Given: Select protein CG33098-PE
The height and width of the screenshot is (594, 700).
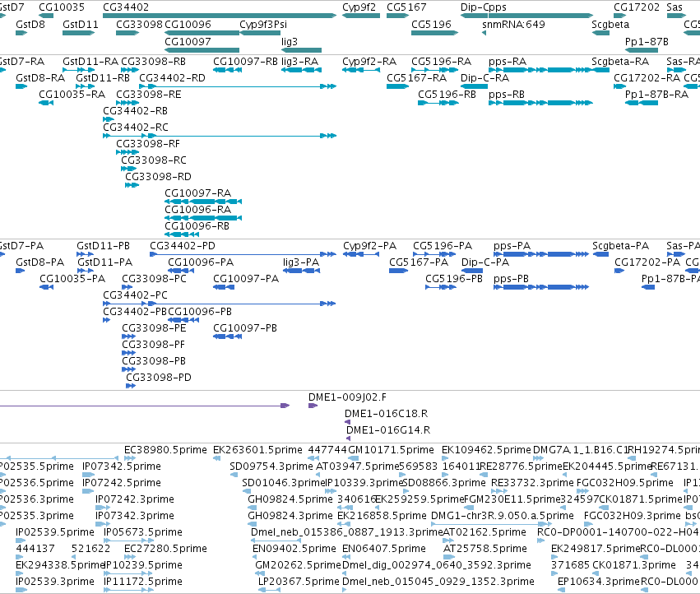Looking at the screenshot, I should pyautogui.click(x=128, y=336).
